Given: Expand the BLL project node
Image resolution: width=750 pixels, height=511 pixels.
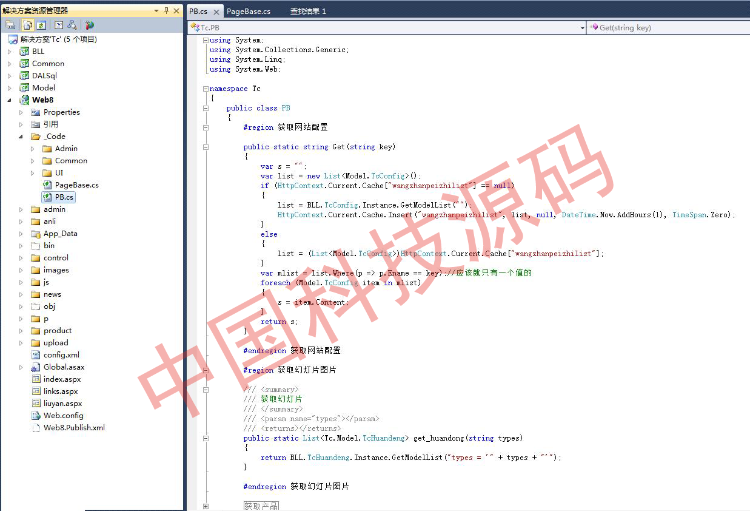Looking at the screenshot, I should tap(11, 49).
